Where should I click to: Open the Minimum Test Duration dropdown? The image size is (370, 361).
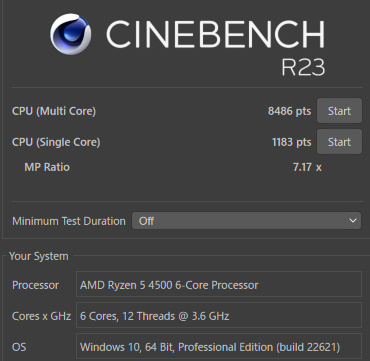pos(246,221)
